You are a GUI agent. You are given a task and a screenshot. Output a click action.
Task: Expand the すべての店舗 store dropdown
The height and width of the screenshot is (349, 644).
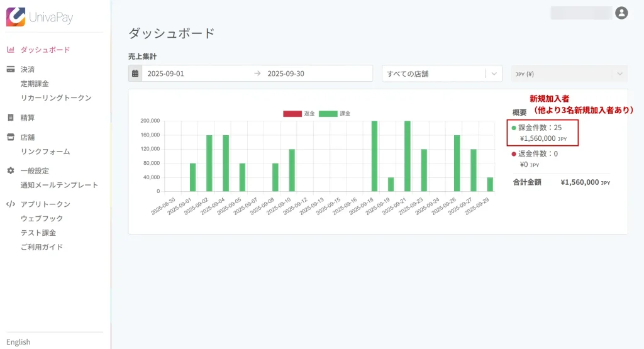pos(441,74)
